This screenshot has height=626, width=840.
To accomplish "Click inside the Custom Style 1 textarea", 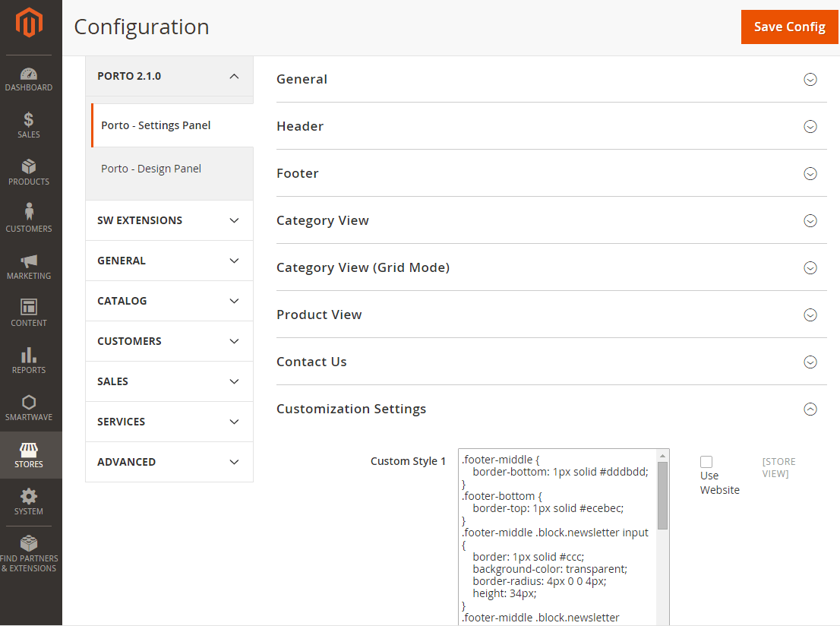I will [x=558, y=532].
